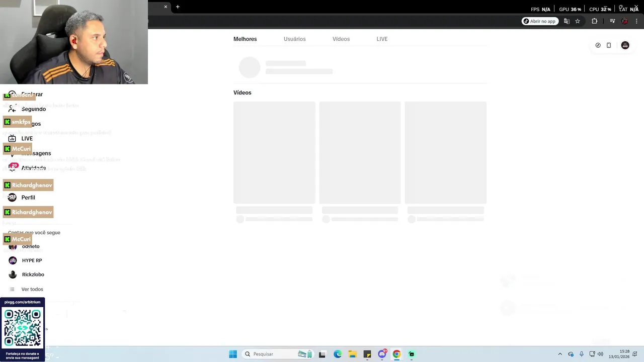Click the Abrir no app button
The width and height of the screenshot is (644, 362).
(540, 21)
